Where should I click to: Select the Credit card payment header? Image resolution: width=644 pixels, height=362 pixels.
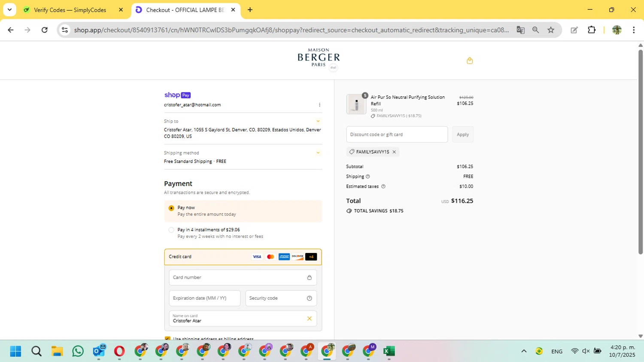[243, 257]
